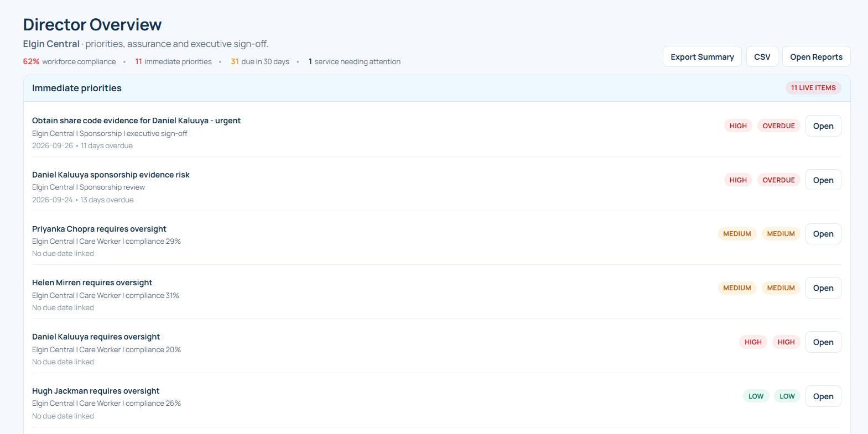Open Priyanka Chopra oversight item
The height and width of the screenshot is (434, 868).
pos(823,234)
